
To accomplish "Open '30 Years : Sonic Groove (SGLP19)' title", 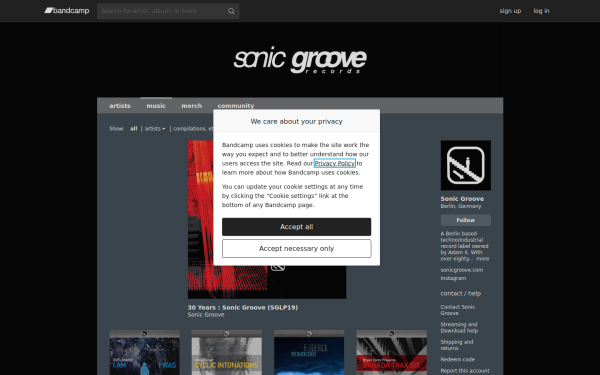I will (x=243, y=307).
